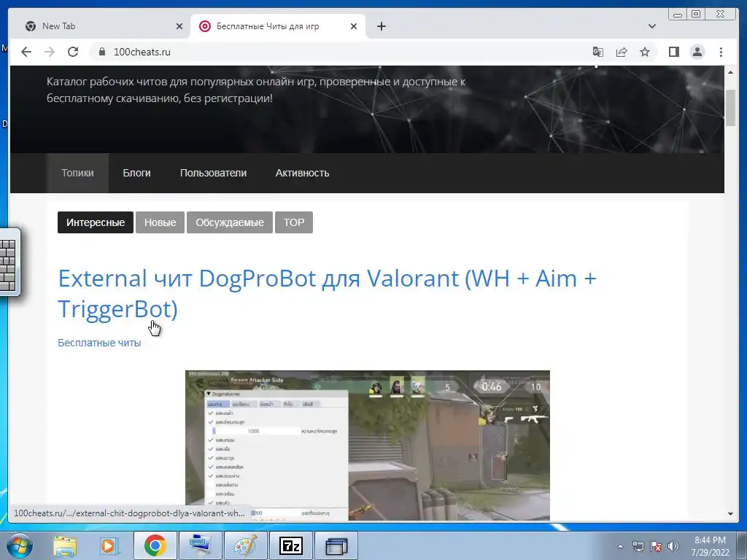The image size is (747, 560).
Task: Open the Активность navigation item
Action: [x=302, y=173]
